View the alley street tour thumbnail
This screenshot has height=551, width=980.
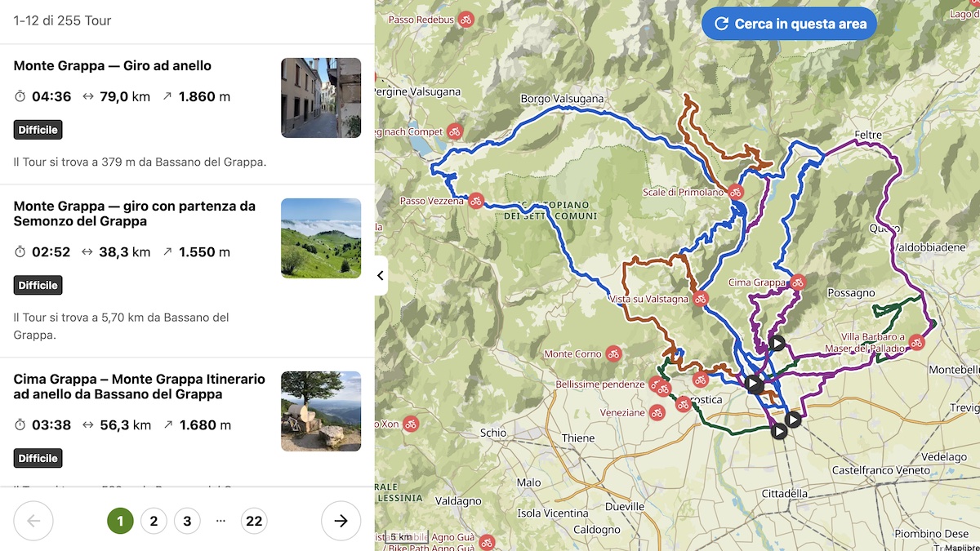point(321,98)
